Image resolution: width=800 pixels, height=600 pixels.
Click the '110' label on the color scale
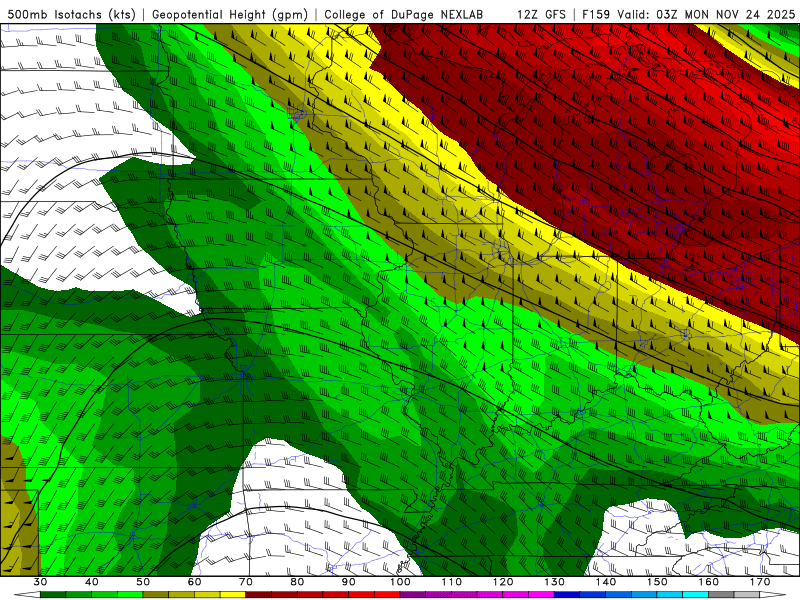pos(452,582)
